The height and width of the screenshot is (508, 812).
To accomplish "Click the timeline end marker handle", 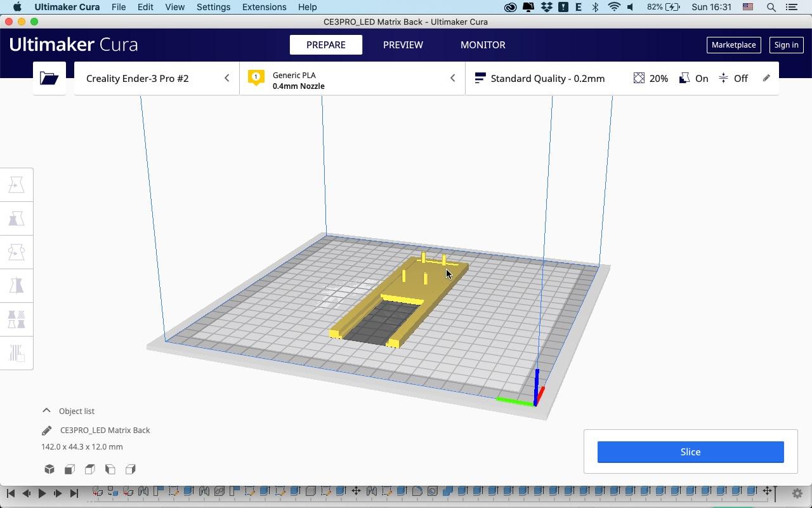I will [x=775, y=493].
